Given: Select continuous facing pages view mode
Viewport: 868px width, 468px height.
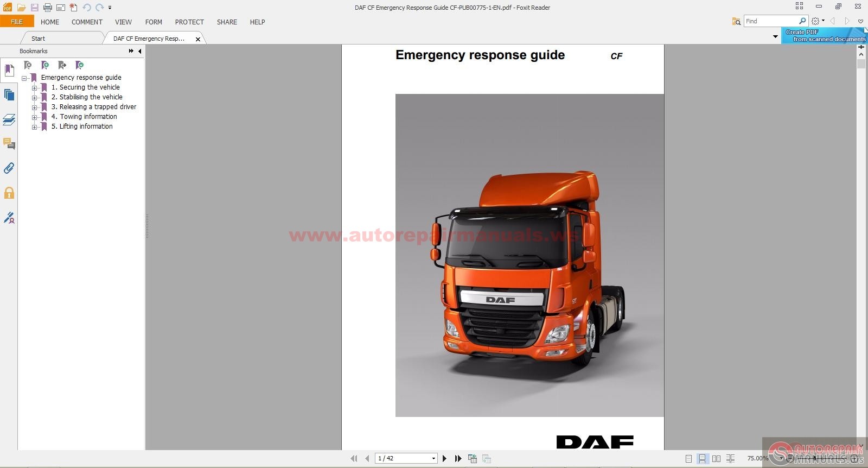Looking at the screenshot, I should click(730, 459).
